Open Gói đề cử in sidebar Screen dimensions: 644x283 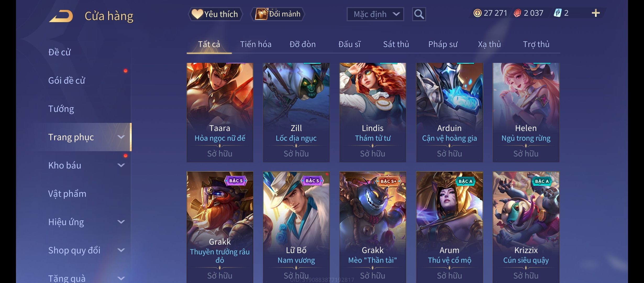(x=67, y=80)
